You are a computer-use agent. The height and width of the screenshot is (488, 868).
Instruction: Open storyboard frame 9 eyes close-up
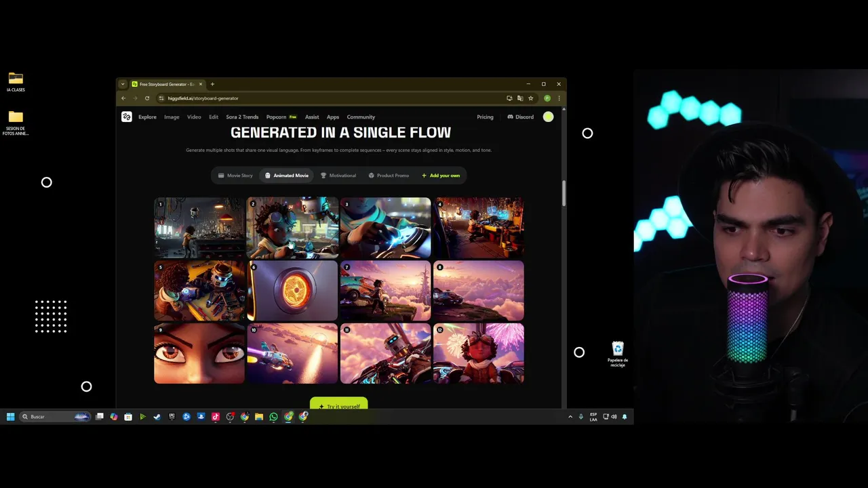(199, 354)
